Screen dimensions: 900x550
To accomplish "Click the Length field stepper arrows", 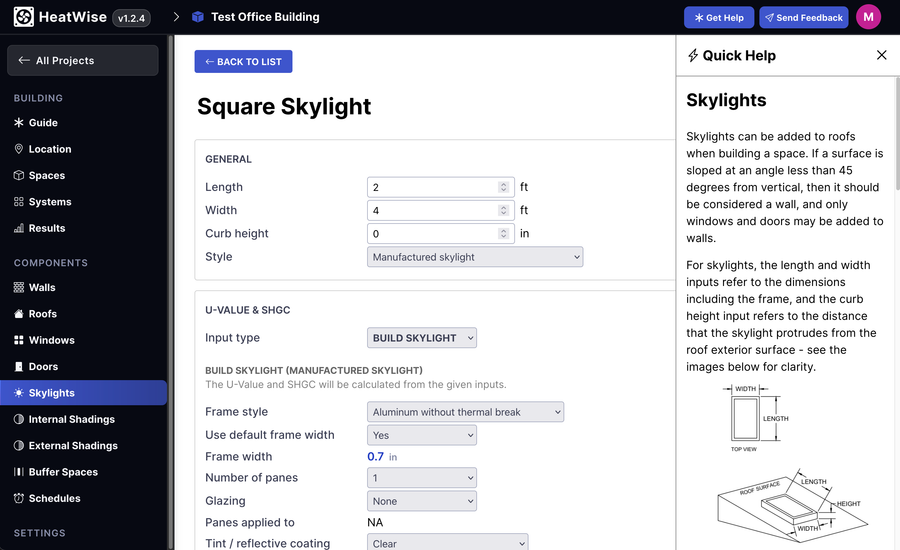I will 503,187.
